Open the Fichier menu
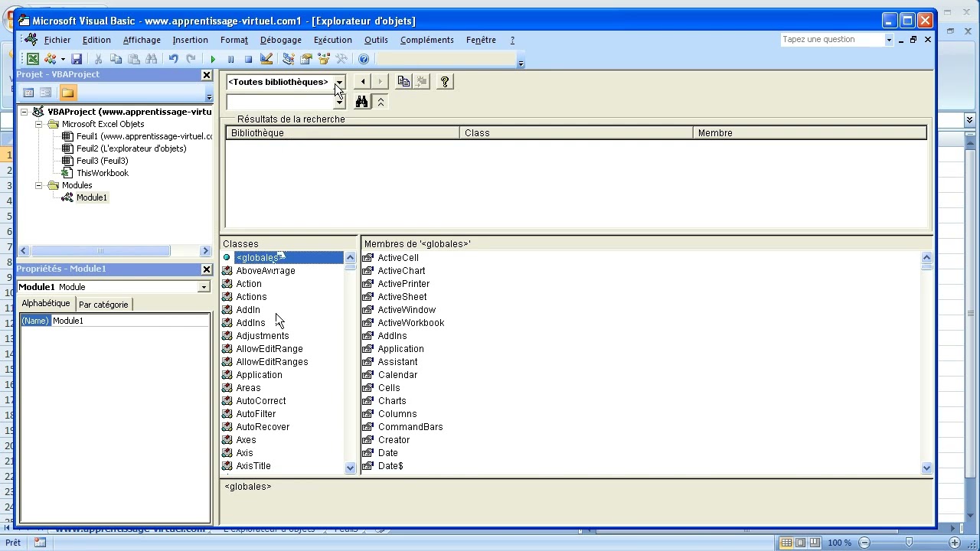 (57, 40)
